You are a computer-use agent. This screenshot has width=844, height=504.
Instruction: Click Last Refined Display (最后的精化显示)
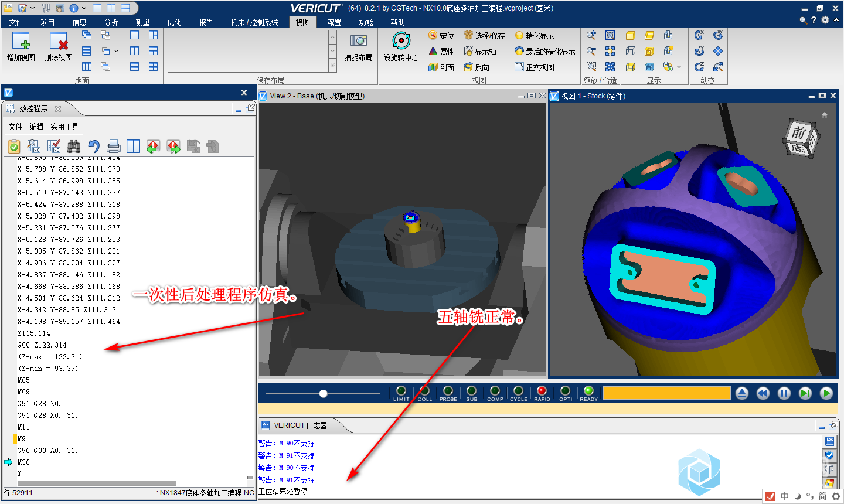point(544,52)
